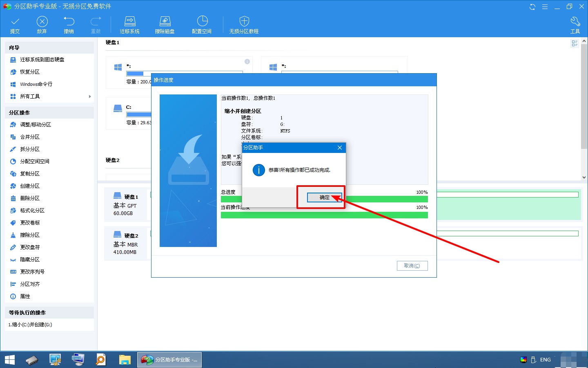The height and width of the screenshot is (368, 588).
Task: Click the colorful display tray icon
Action: (x=523, y=360)
